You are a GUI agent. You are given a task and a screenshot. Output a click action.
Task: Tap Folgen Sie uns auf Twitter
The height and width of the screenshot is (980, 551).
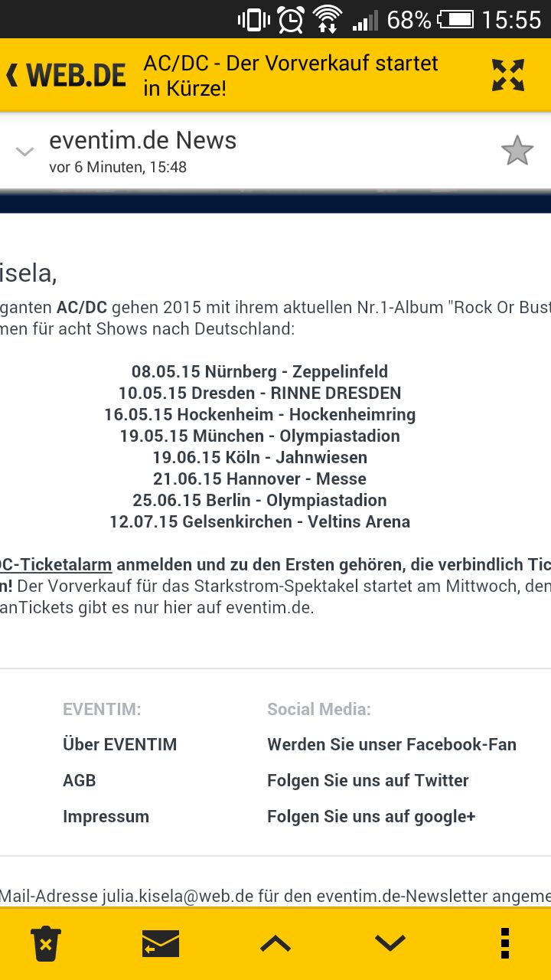(368, 780)
